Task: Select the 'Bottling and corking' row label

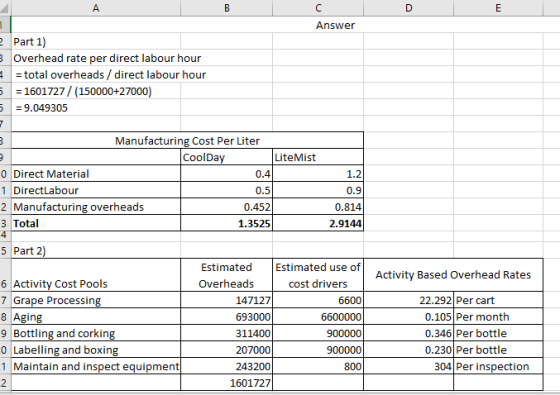Action: [96, 333]
